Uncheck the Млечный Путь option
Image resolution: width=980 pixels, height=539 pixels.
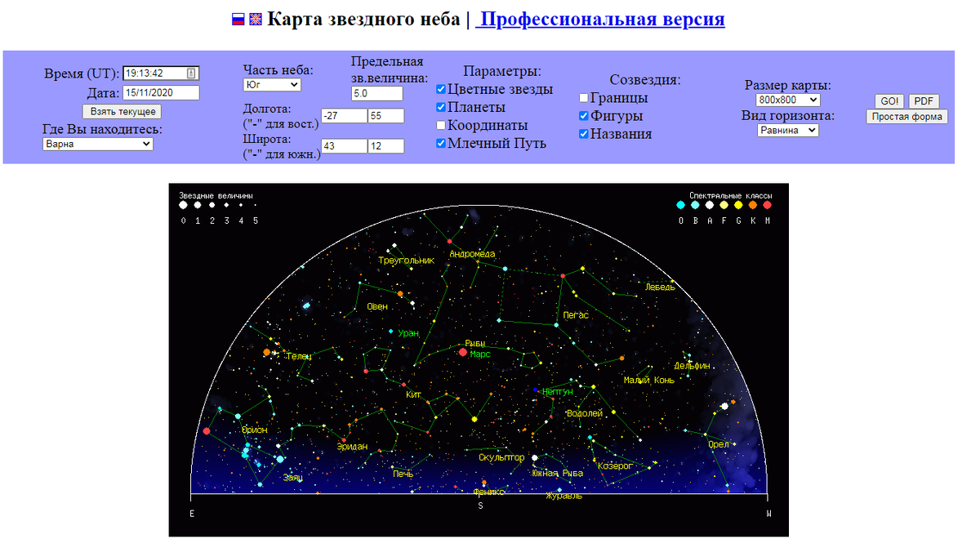click(x=440, y=143)
